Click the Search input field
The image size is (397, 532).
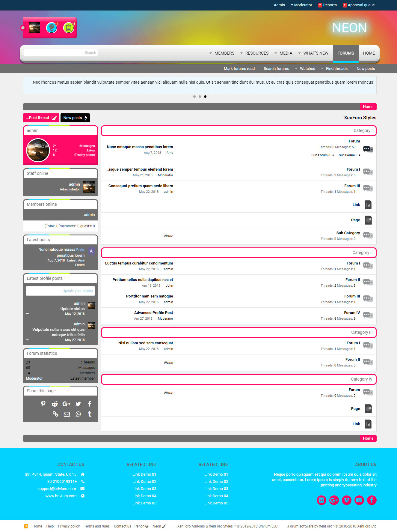click(x=60, y=53)
